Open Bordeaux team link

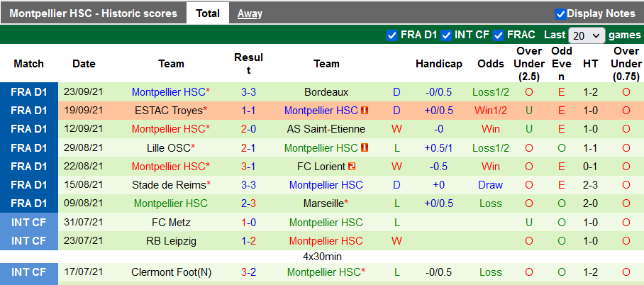tap(326, 92)
